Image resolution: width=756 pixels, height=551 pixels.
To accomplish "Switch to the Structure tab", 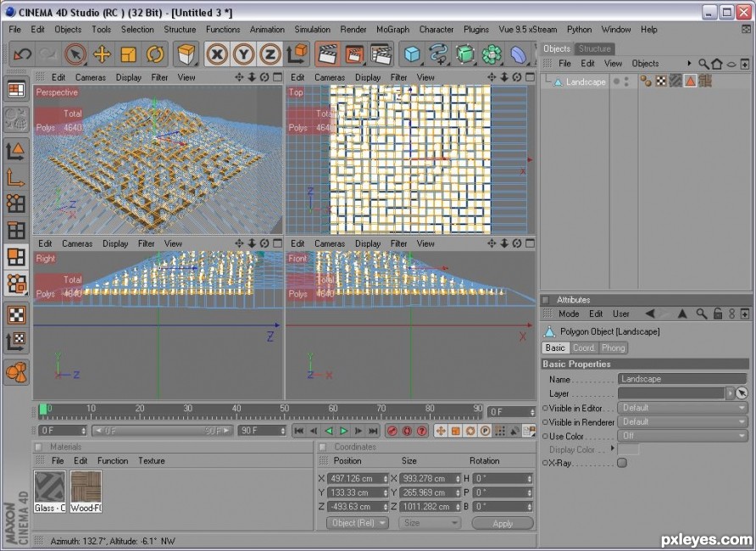I will coord(594,48).
